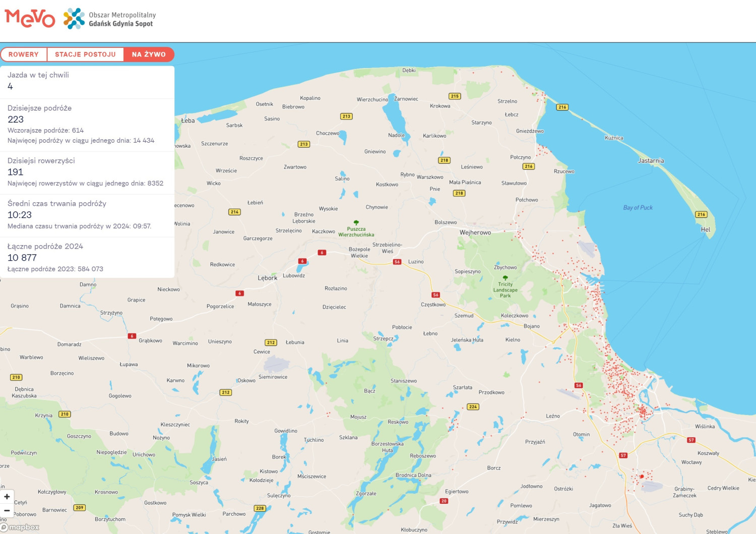
Task: Click the Bay of Puck label
Action: point(638,208)
